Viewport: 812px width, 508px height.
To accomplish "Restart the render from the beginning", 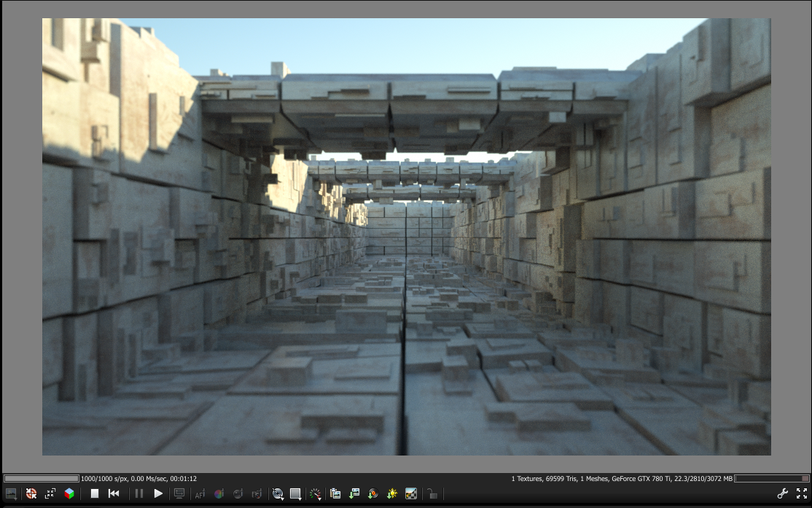I will point(114,494).
